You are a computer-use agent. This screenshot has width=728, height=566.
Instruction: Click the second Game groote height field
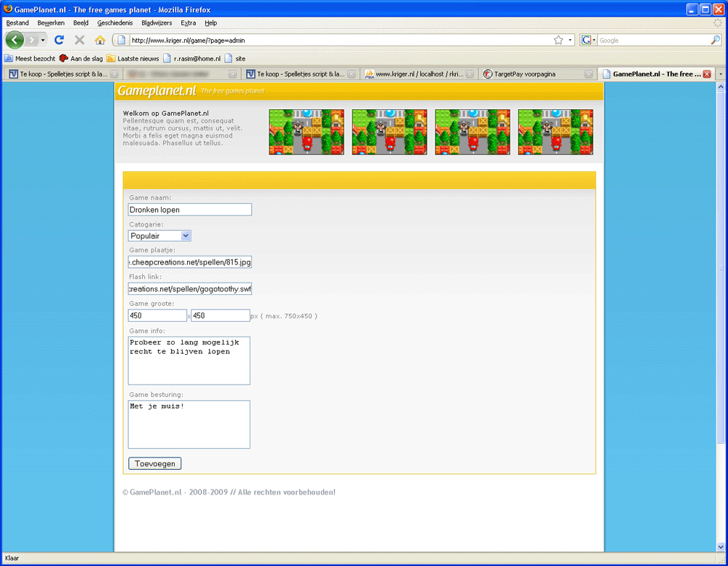pos(221,315)
